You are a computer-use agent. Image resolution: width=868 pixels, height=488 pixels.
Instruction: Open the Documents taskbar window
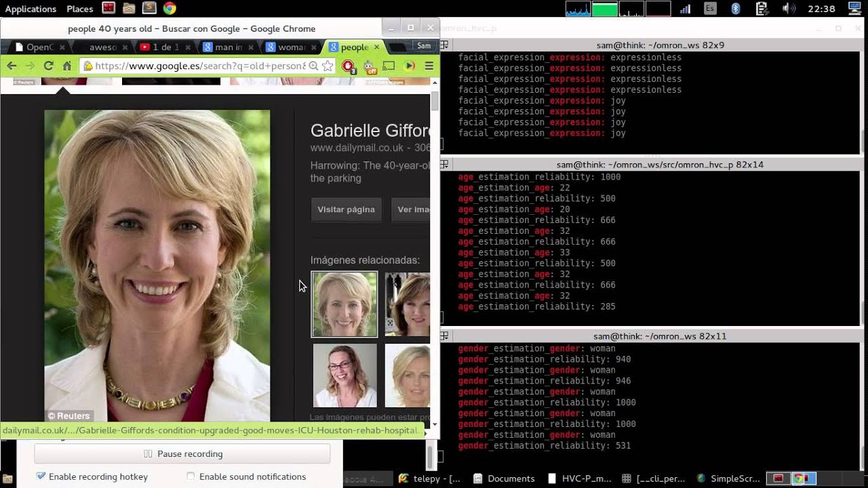504,479
